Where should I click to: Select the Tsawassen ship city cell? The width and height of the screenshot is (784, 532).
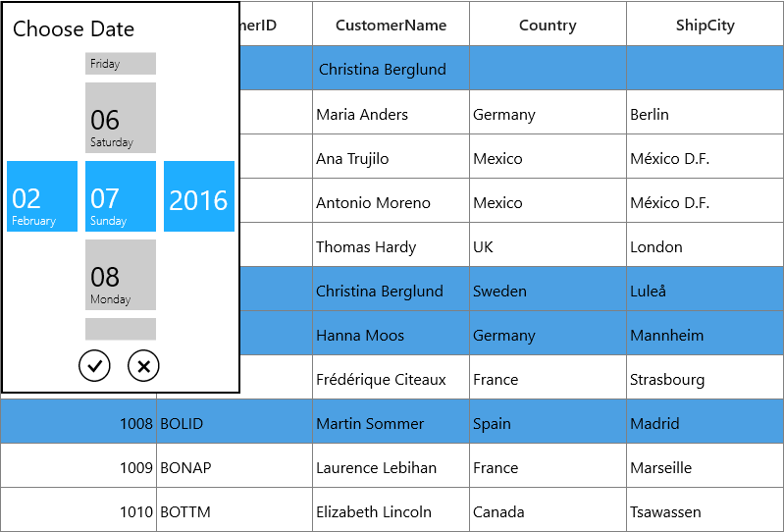(x=705, y=510)
